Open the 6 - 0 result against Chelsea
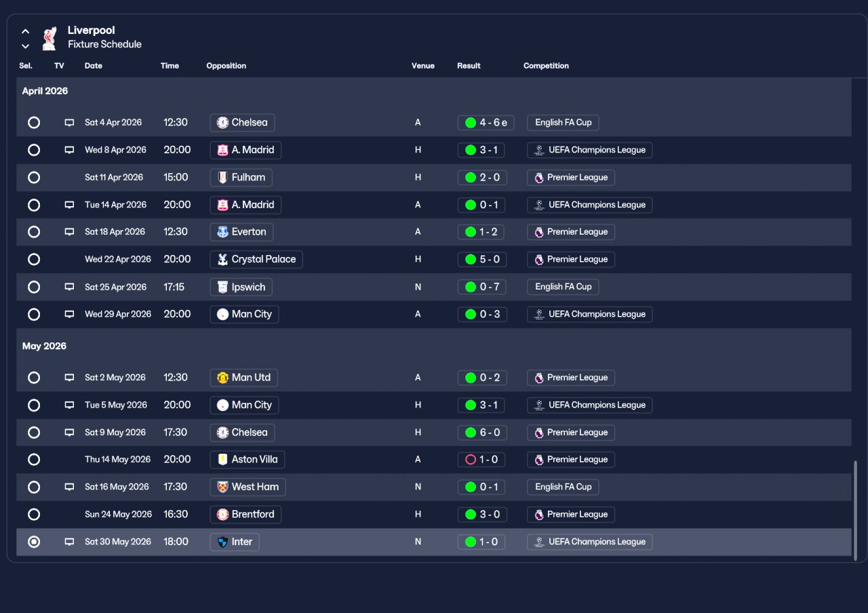868x613 pixels. pos(482,433)
